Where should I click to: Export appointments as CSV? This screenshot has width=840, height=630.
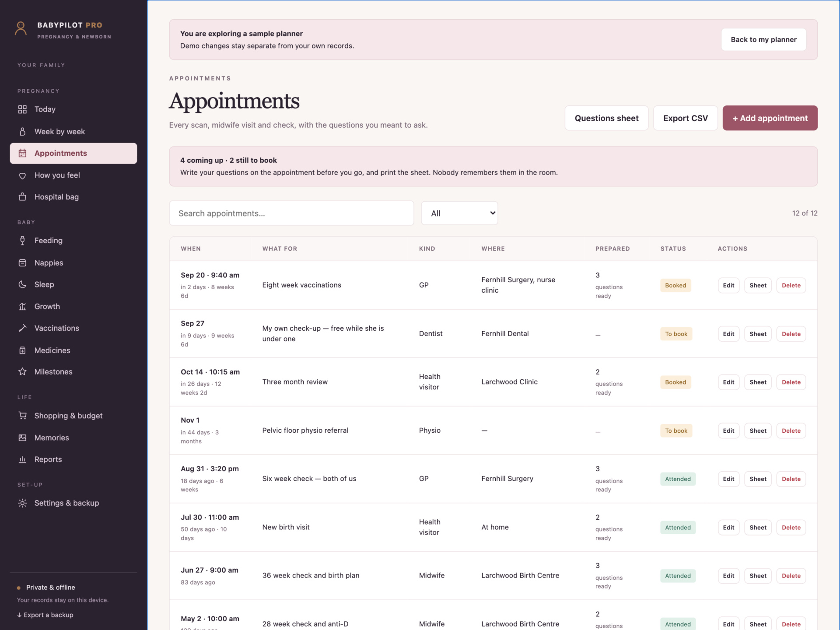click(686, 118)
